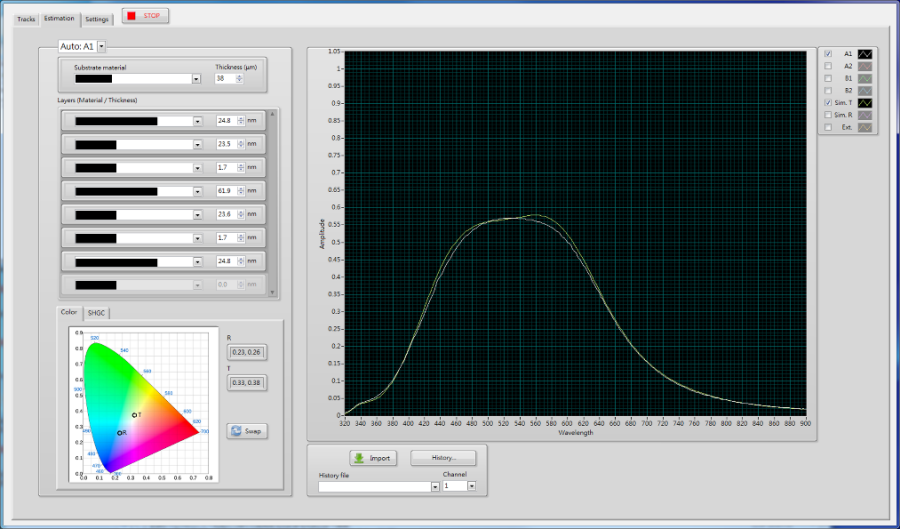Image resolution: width=900 pixels, height=529 pixels.
Task: Click the R marker on chromaticity diagram
Action: (119, 433)
